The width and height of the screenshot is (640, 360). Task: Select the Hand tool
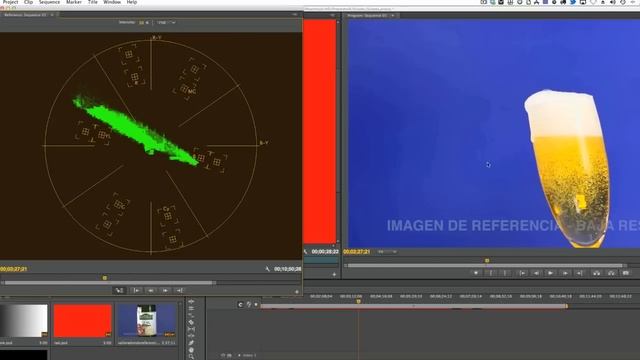(191, 350)
